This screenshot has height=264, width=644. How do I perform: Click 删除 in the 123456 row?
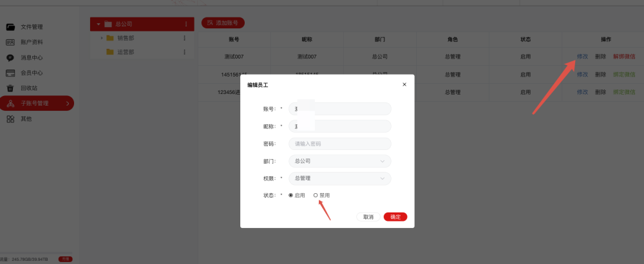[x=600, y=92]
